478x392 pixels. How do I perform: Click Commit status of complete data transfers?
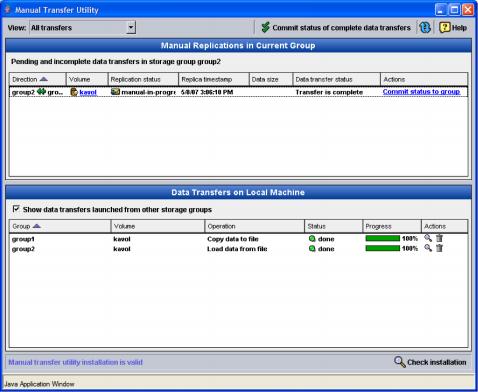(336, 28)
